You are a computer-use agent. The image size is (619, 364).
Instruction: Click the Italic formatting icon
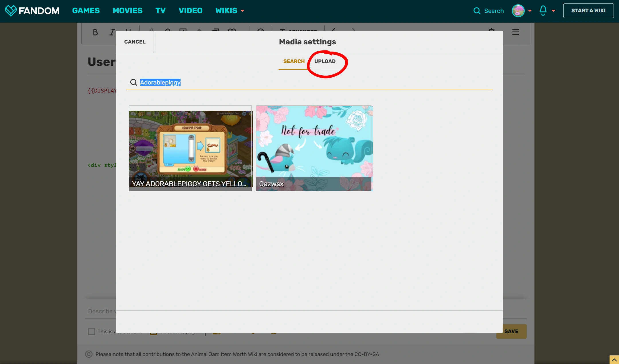click(112, 32)
